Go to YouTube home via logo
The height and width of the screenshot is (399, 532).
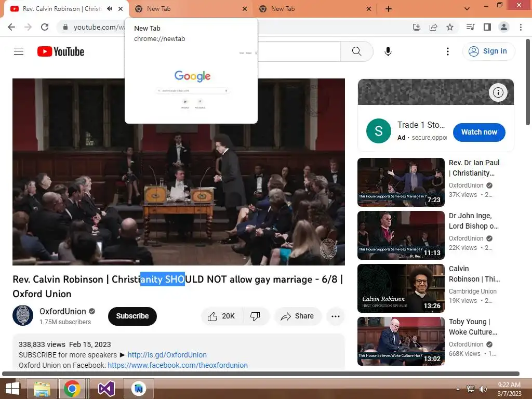61,51
